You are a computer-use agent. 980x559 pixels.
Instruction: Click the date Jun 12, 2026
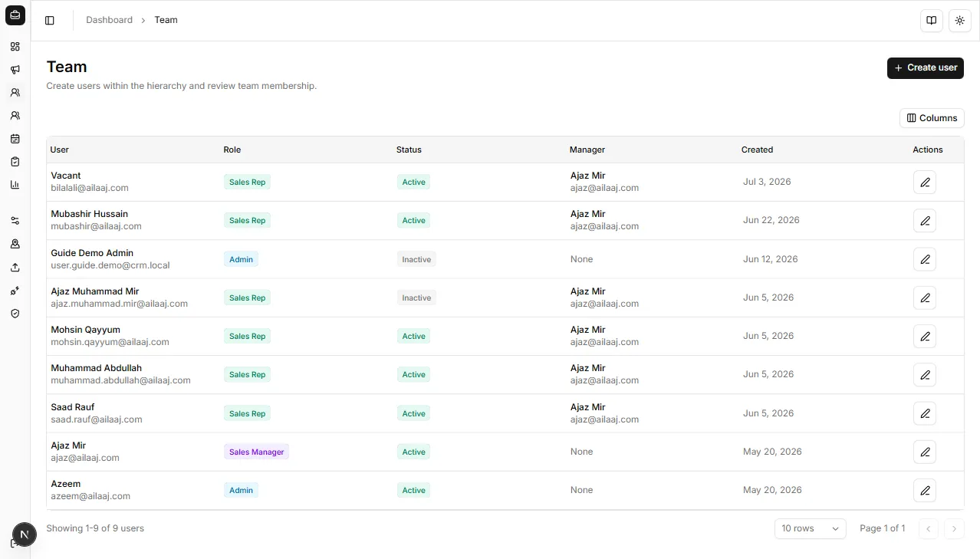point(770,259)
